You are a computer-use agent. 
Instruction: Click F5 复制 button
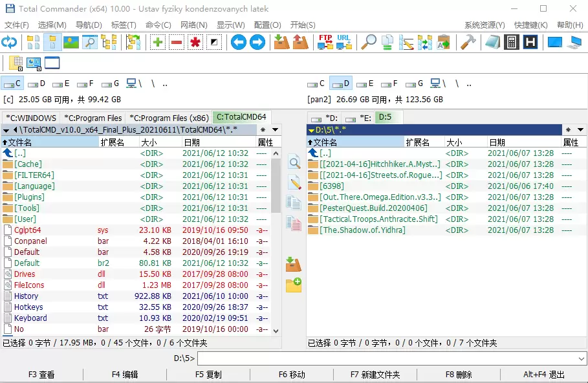208,375
